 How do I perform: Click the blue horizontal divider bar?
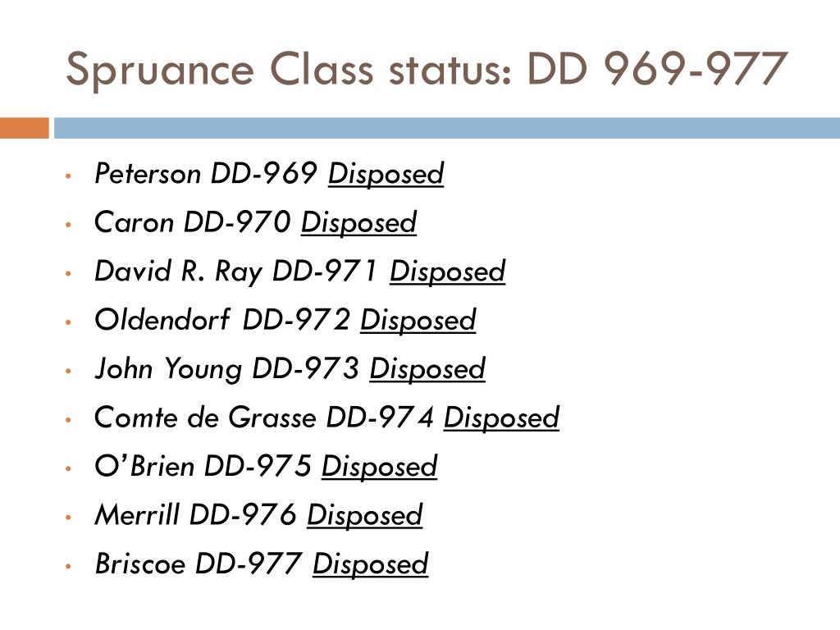coord(447,128)
